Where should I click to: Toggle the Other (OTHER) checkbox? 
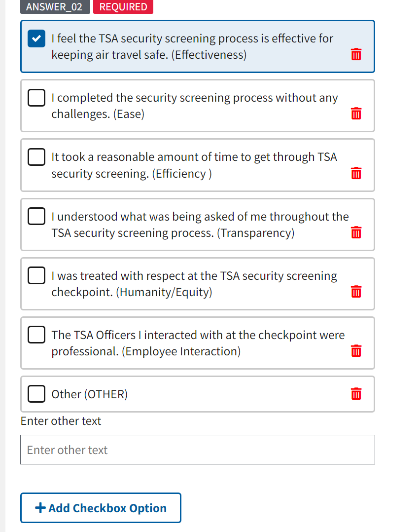click(36, 394)
